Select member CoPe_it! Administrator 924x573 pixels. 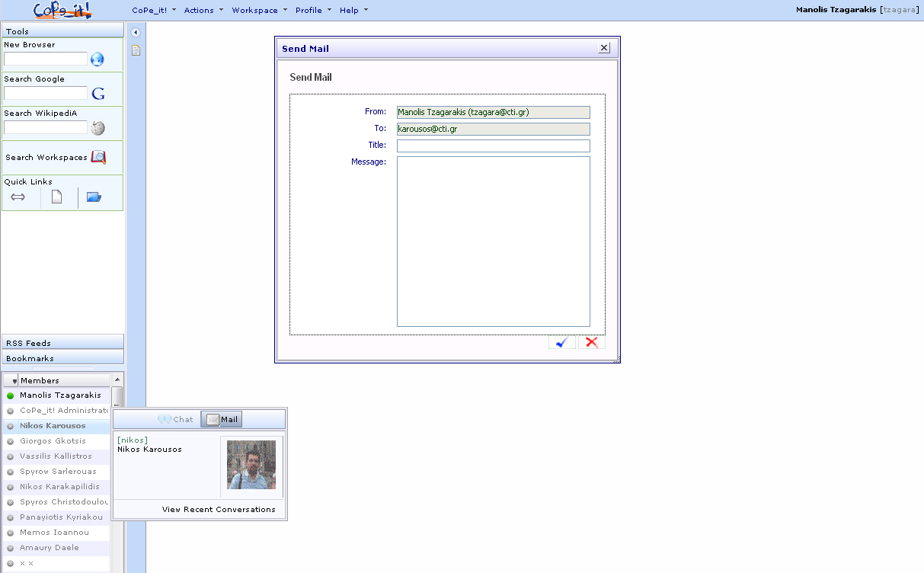click(65, 411)
